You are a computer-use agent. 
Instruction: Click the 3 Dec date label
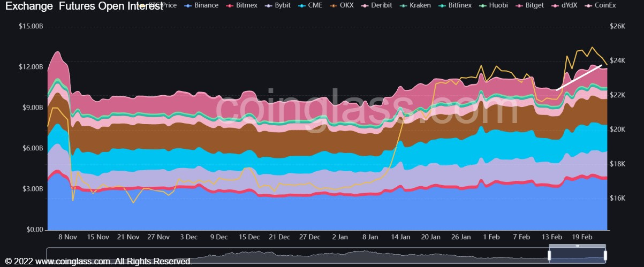[189, 237]
